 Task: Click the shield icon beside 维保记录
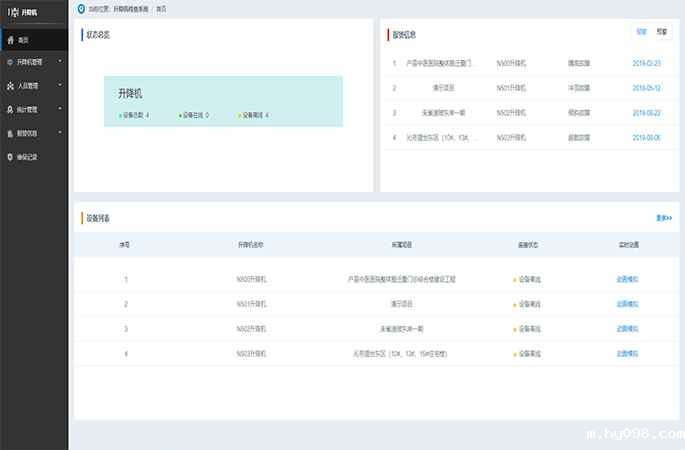tap(10, 157)
